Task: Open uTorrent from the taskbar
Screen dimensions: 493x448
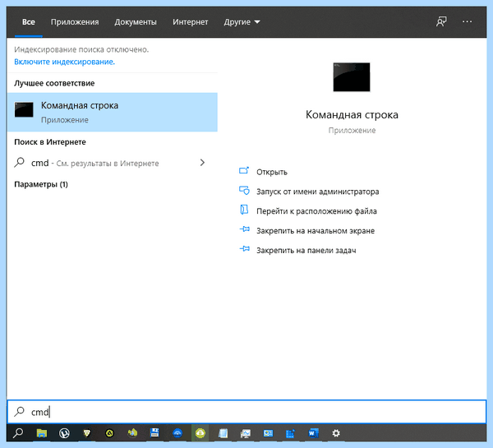Action: tap(64, 433)
